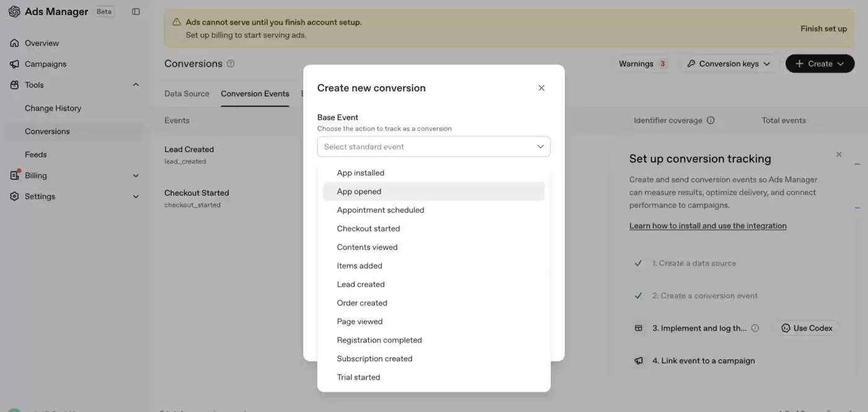Screen dimensions: 868x412
Task: Click the warning triangle icon in banner
Action: 176,22
